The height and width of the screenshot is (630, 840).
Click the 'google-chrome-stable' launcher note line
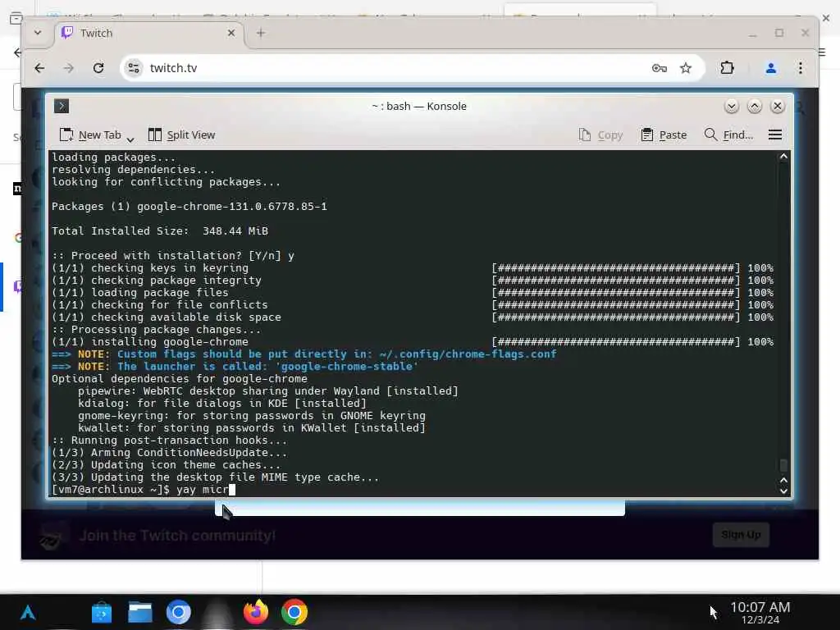tap(235, 367)
